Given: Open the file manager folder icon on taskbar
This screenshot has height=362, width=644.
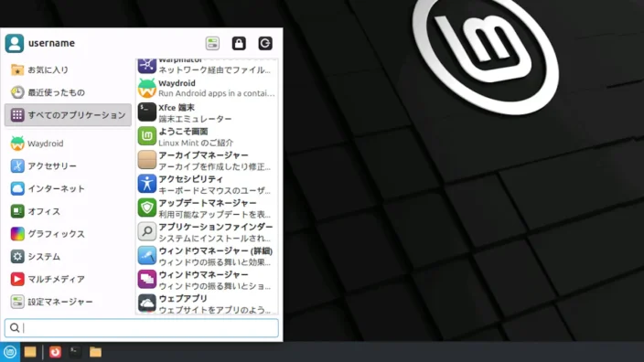Looking at the screenshot, I should 95,352.
